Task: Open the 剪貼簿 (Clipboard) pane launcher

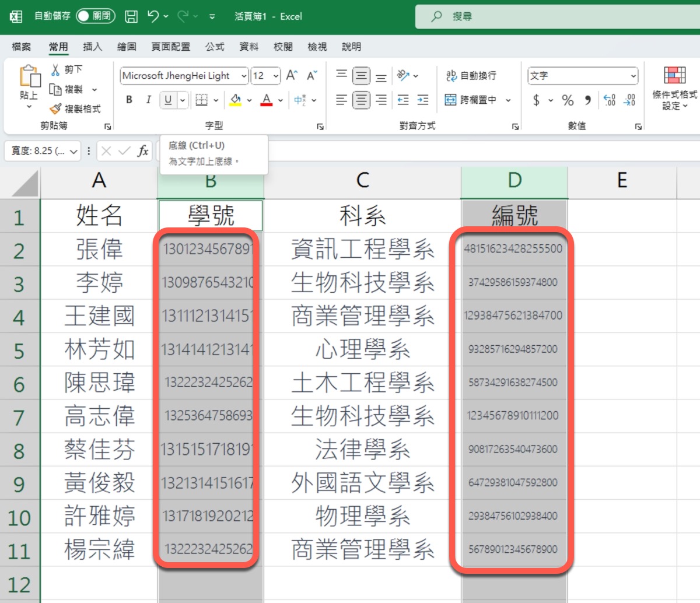Action: (x=107, y=127)
